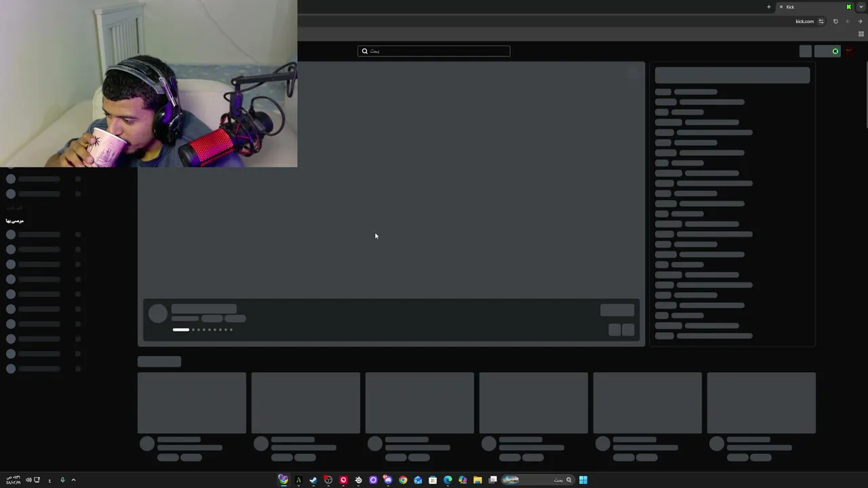Focus the Kick search box

(x=434, y=51)
